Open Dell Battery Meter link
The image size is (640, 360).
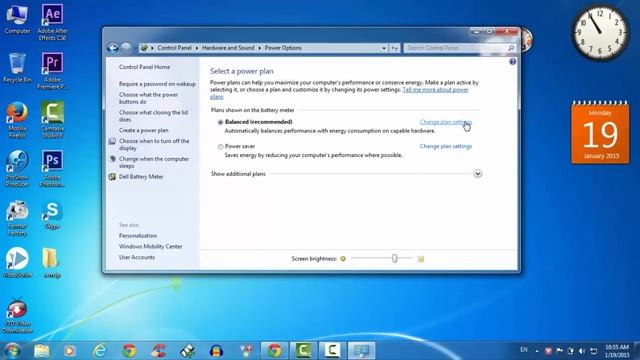[141, 177]
